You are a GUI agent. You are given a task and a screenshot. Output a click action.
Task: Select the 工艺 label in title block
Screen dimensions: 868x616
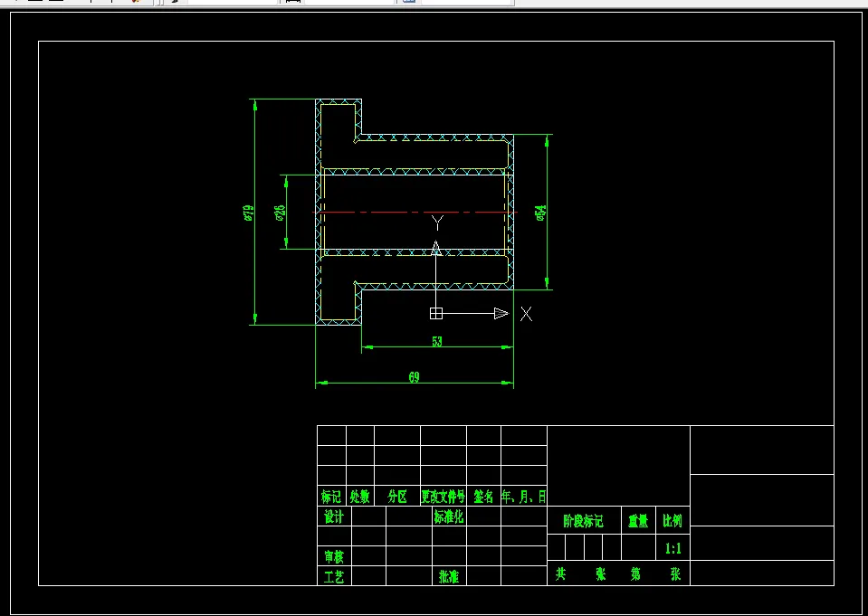pyautogui.click(x=334, y=577)
